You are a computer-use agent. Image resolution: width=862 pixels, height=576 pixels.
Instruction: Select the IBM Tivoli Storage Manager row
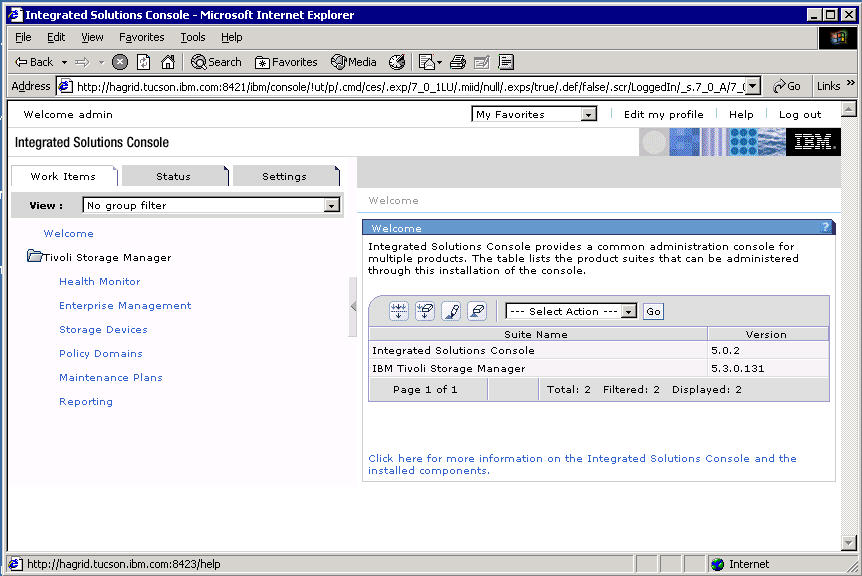599,368
